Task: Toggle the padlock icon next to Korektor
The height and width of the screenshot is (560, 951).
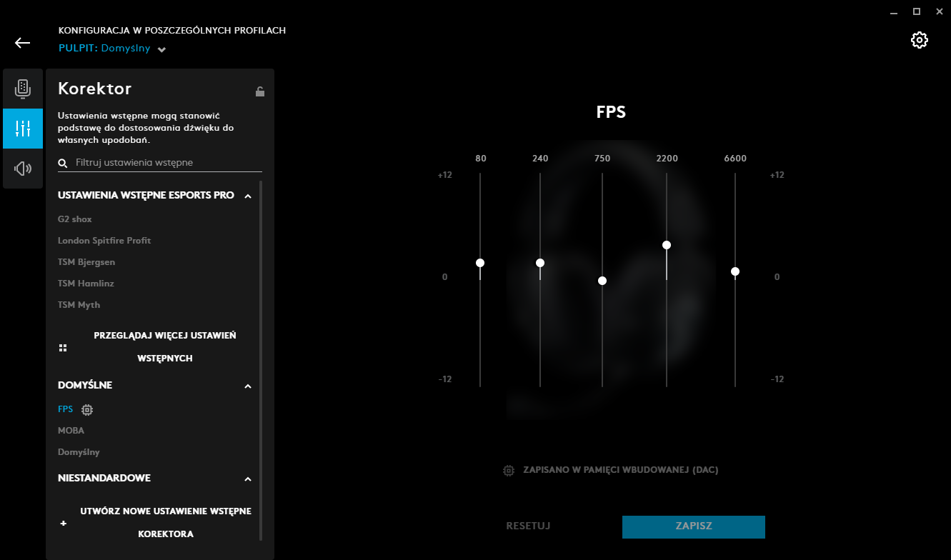Action: pos(260,91)
